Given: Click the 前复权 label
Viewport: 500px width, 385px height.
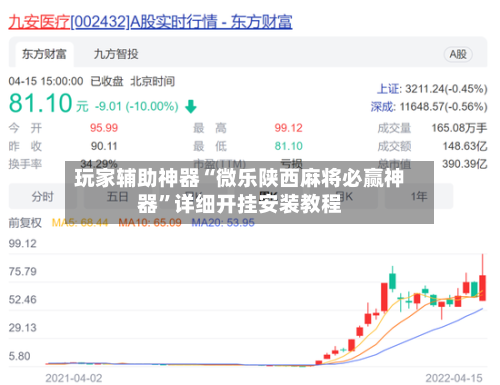Looking at the screenshot, I should 25,223.
